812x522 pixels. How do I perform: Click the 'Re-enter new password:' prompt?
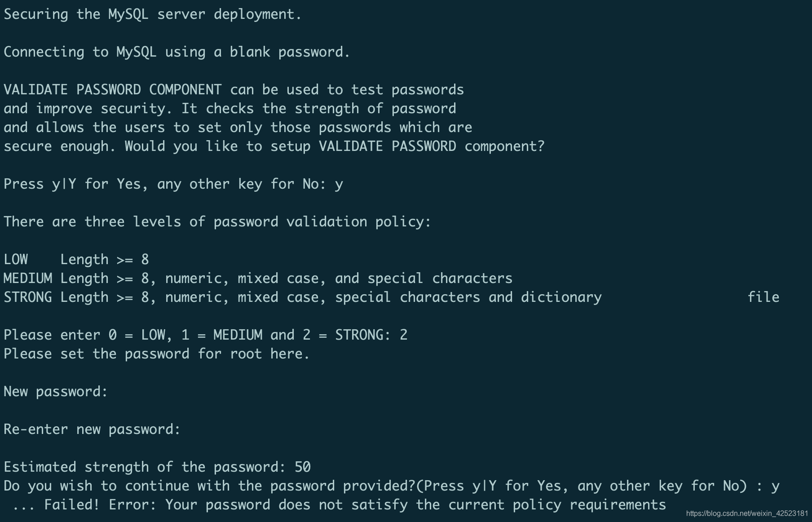pyautogui.click(x=92, y=429)
